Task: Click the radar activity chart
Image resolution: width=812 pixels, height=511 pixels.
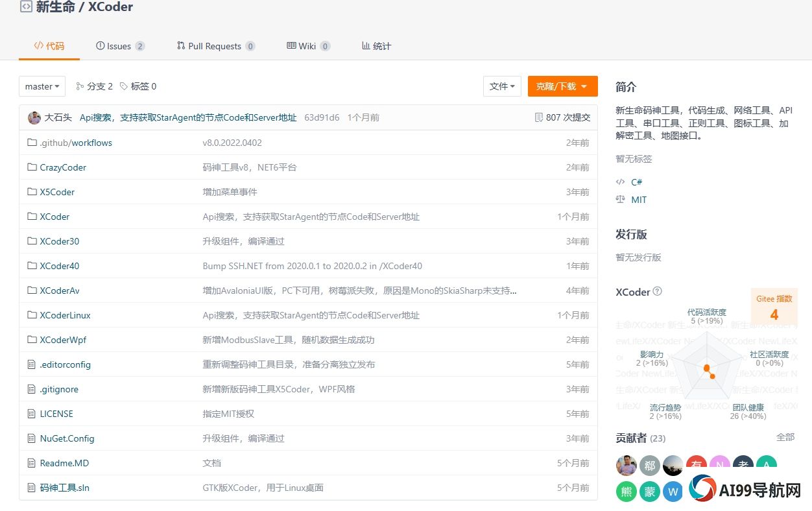Action: 707,366
